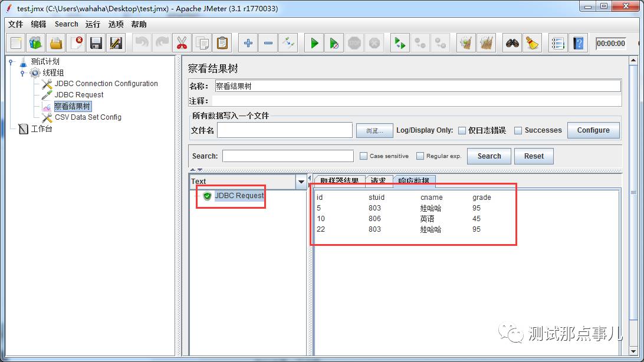Cut selection using scissors icon
This screenshot has height=362, width=644.
pyautogui.click(x=182, y=43)
